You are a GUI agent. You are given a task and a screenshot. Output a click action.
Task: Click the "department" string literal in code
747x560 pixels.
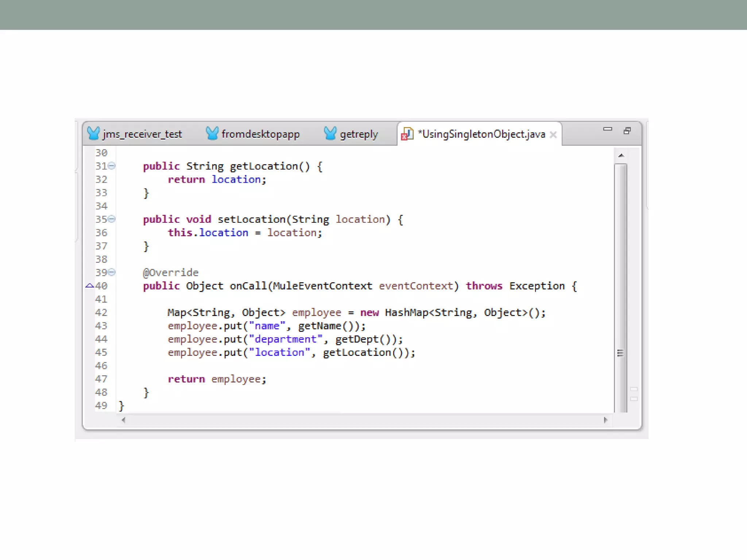285,339
